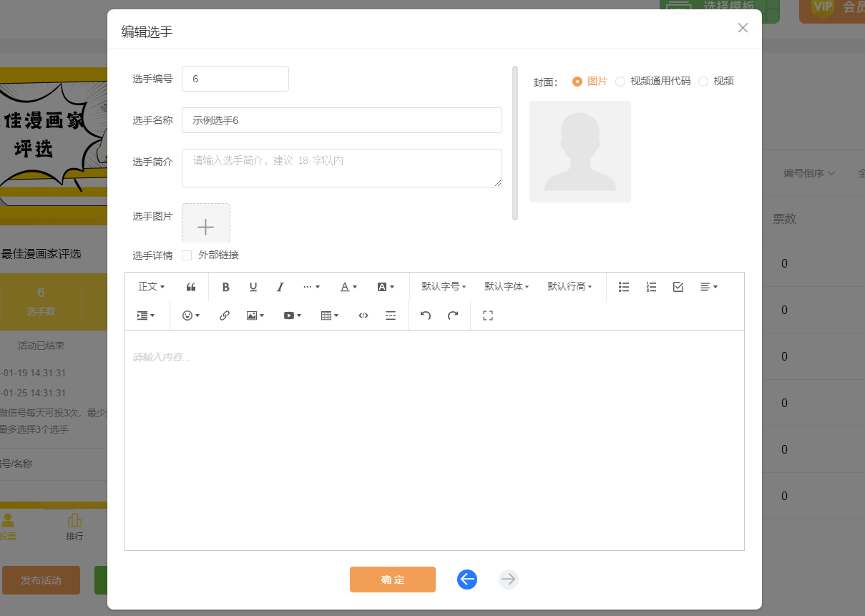This screenshot has width=865, height=616.
Task: Open the 默认字体 font family dropdown
Action: 507,287
